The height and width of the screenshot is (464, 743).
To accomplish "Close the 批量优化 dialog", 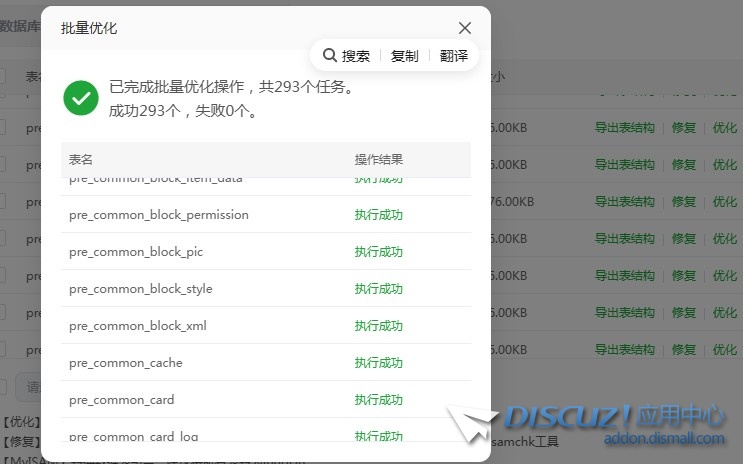I will pos(465,28).
